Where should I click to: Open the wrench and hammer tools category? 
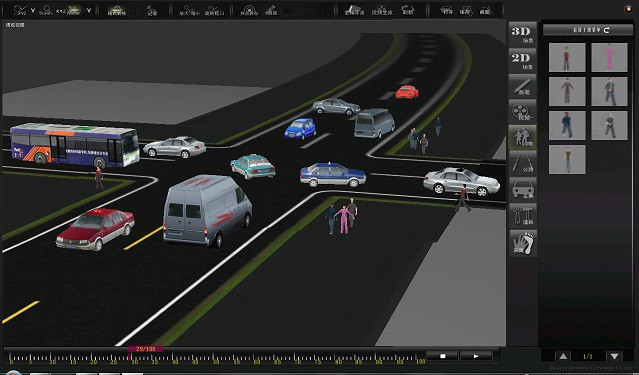pyautogui.click(x=522, y=216)
